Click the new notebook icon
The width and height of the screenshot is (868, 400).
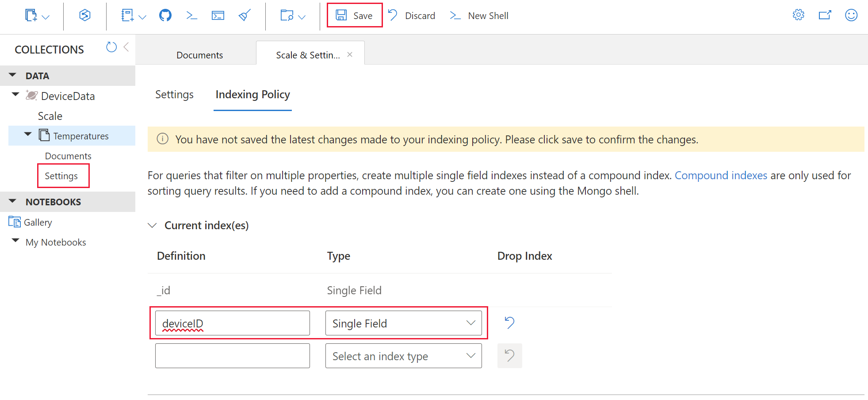pyautogui.click(x=128, y=15)
